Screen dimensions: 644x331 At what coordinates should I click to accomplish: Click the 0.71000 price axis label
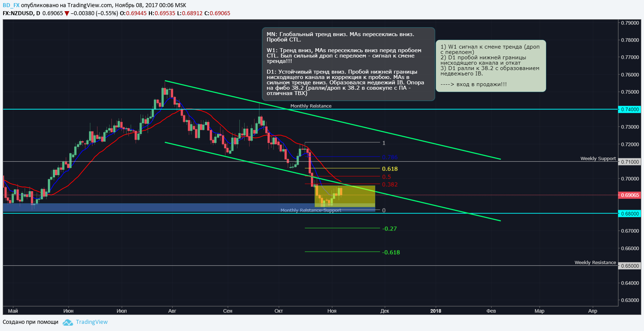[631, 161]
